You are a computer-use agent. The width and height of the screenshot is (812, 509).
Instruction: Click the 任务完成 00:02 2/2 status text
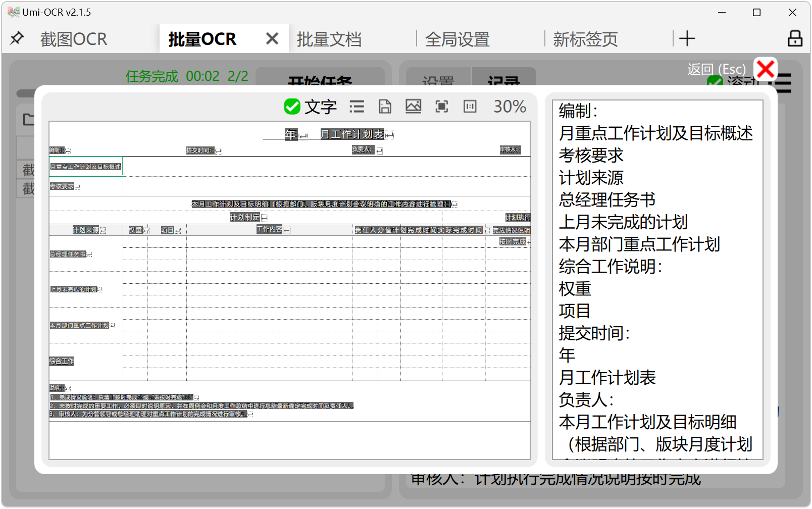(x=187, y=76)
